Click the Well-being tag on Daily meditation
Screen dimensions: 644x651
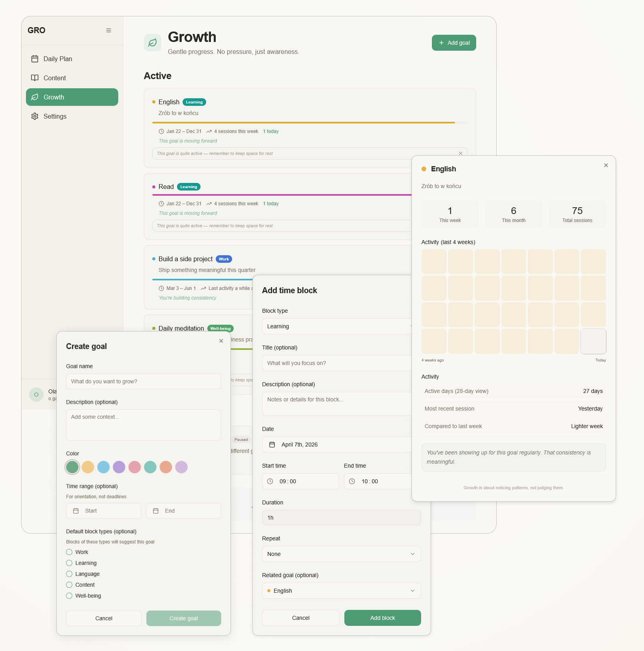[221, 329]
